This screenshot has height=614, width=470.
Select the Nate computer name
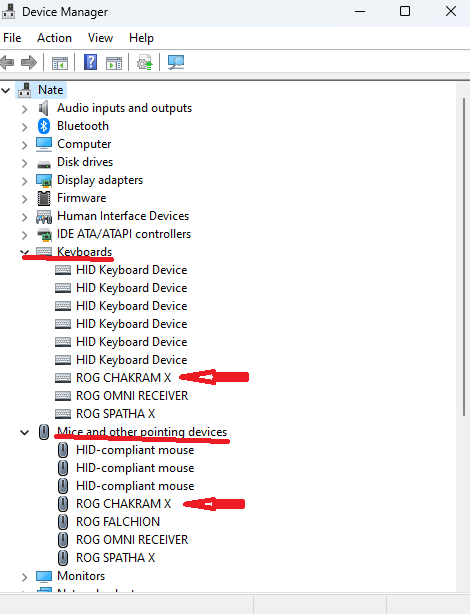click(51, 90)
